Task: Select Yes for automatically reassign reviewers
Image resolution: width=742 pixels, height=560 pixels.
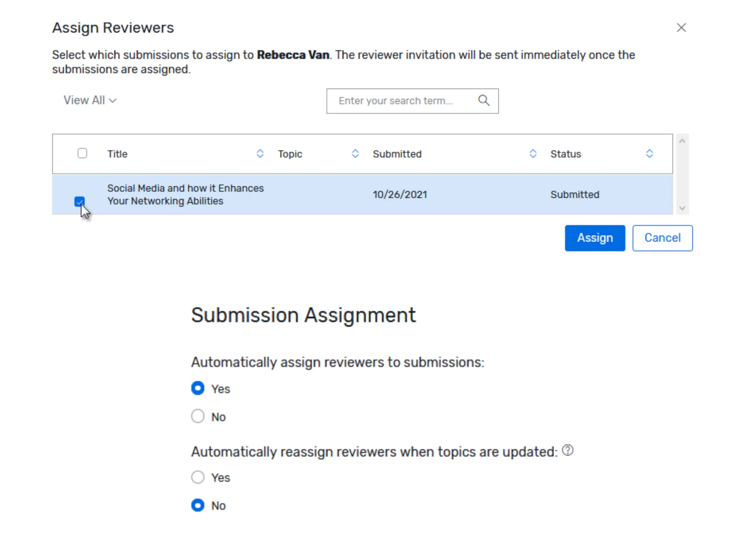Action: tap(198, 477)
